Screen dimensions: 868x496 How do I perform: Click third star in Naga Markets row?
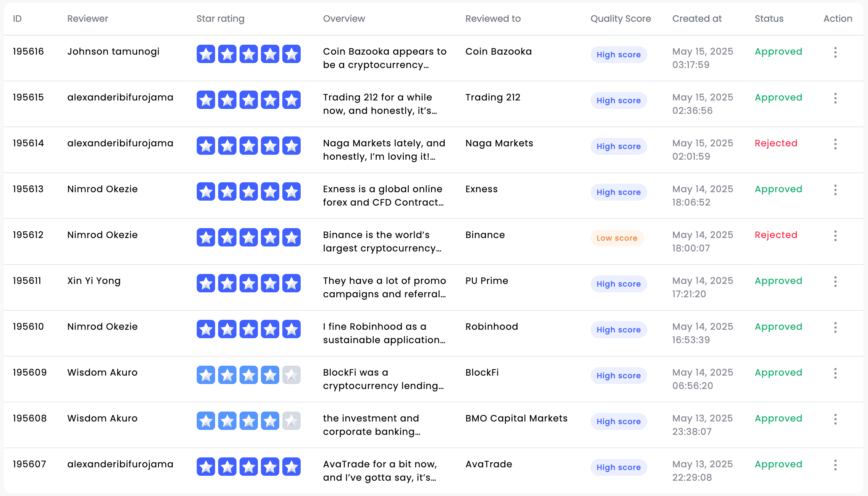coord(249,146)
